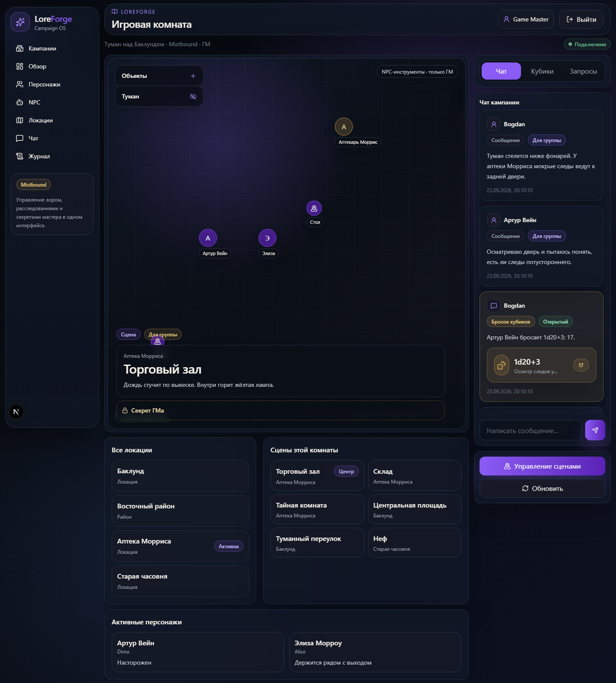Viewport: 616px width, 683px height.
Task: Click the Mistbound badge in the sidebar
Action: coord(33,184)
